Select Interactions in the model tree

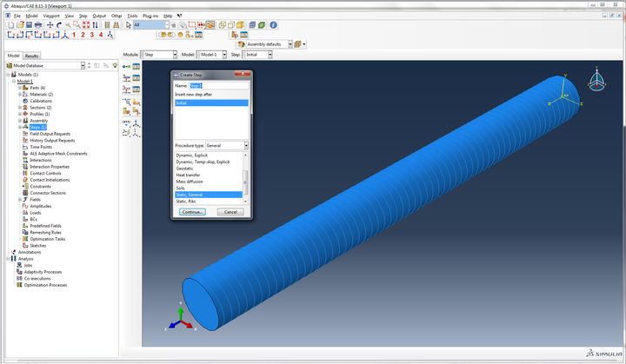pos(41,160)
